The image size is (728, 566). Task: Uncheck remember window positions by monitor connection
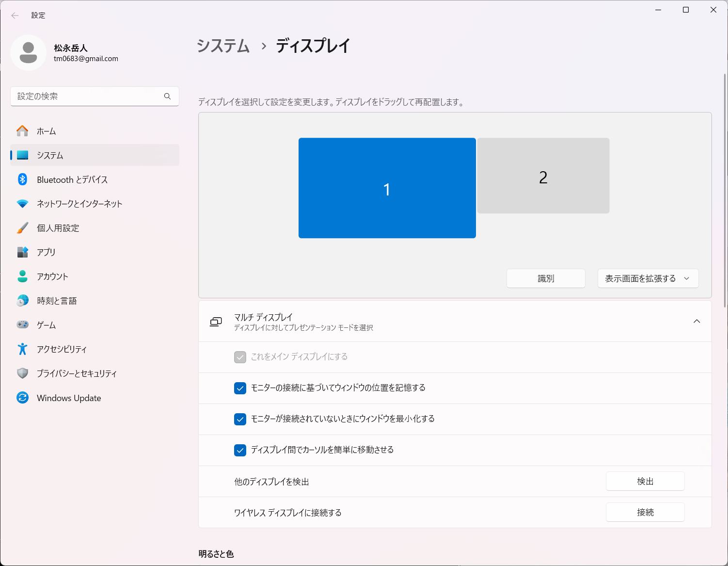pos(240,388)
